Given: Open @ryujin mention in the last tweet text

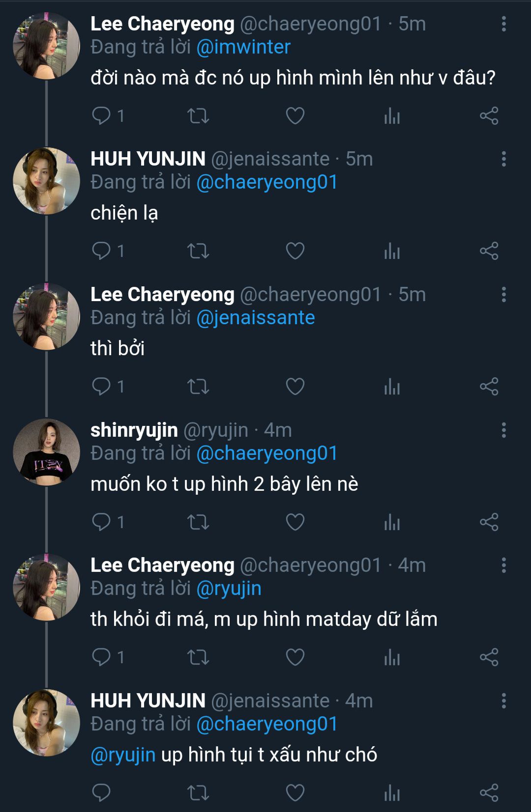Looking at the screenshot, I should click(x=123, y=755).
